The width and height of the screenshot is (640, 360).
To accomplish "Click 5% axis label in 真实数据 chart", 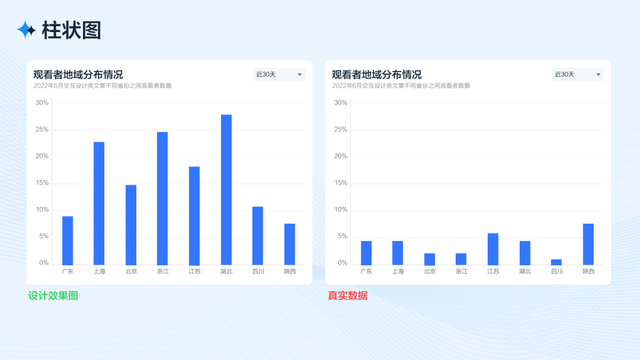I will click(342, 236).
